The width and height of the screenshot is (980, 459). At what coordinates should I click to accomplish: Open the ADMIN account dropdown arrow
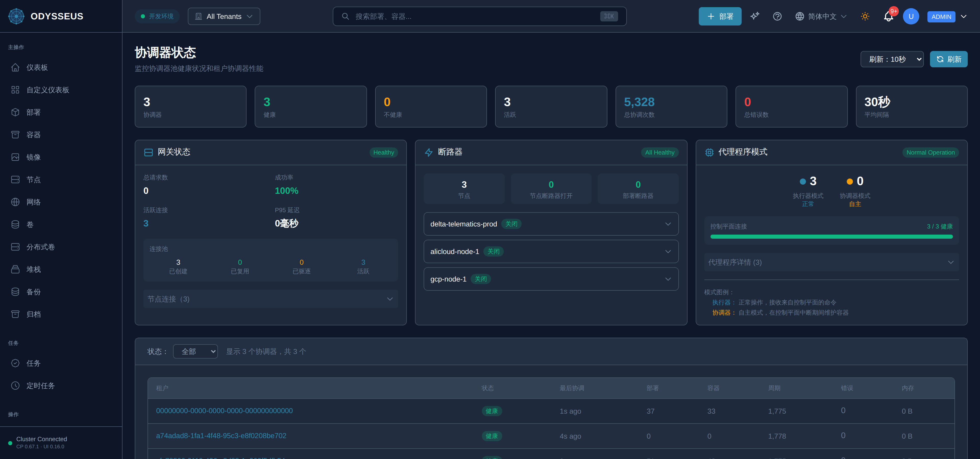coord(963,16)
